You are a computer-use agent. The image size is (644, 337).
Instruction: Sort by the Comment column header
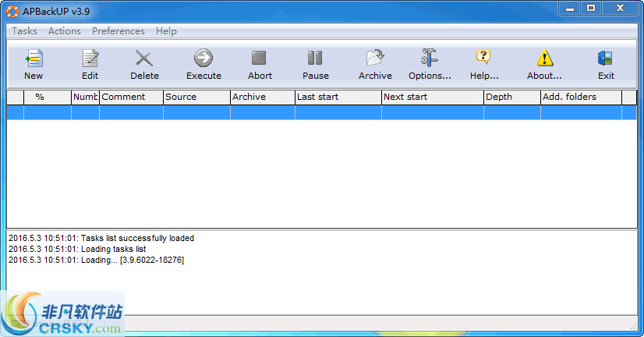(132, 97)
